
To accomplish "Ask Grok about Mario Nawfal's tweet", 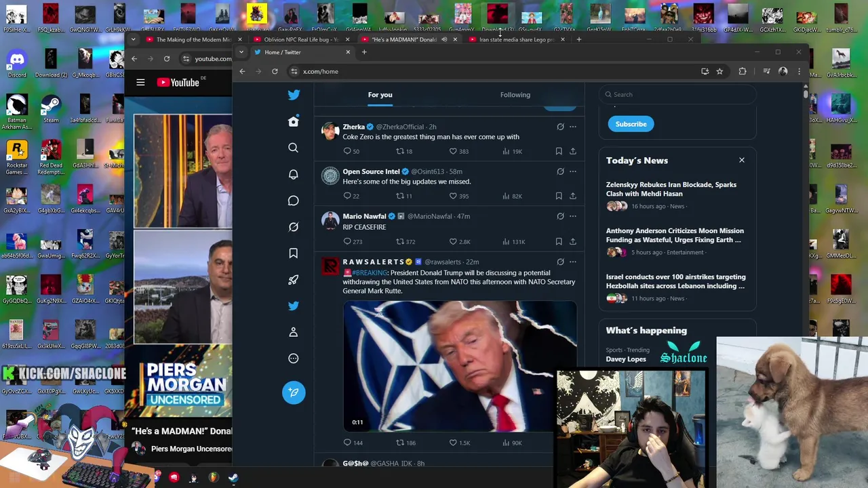I will pyautogui.click(x=560, y=216).
